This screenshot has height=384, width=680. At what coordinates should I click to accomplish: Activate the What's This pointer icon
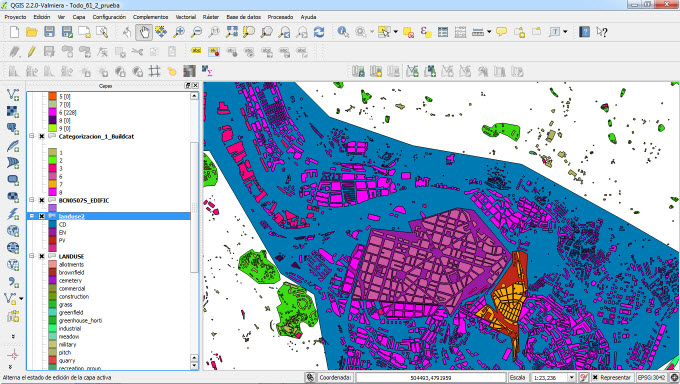coord(602,32)
